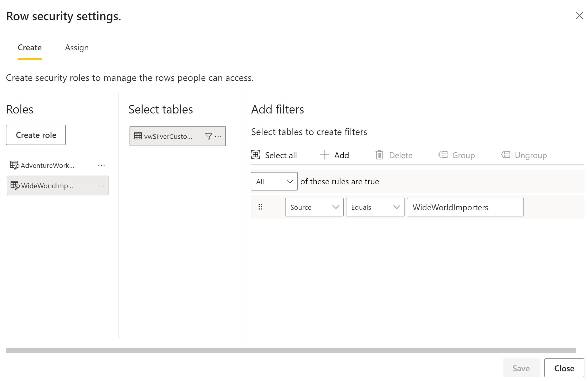
Task: Open the Source column dropdown
Action: (314, 207)
